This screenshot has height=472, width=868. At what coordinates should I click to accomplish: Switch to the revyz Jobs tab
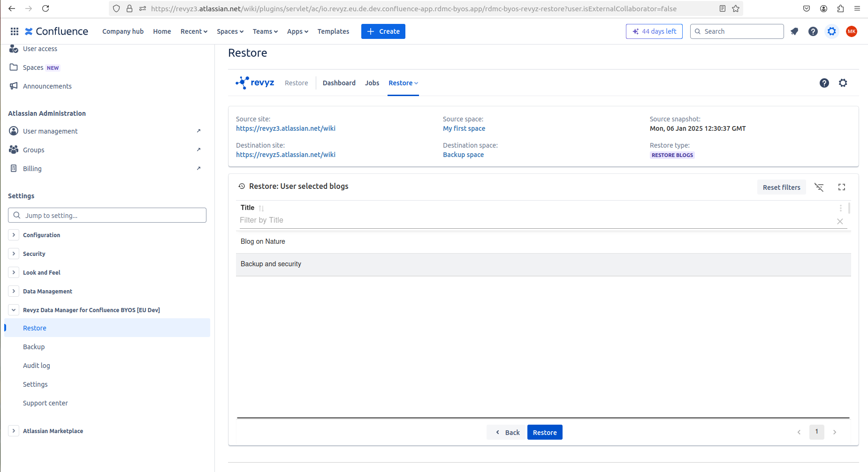pos(372,83)
